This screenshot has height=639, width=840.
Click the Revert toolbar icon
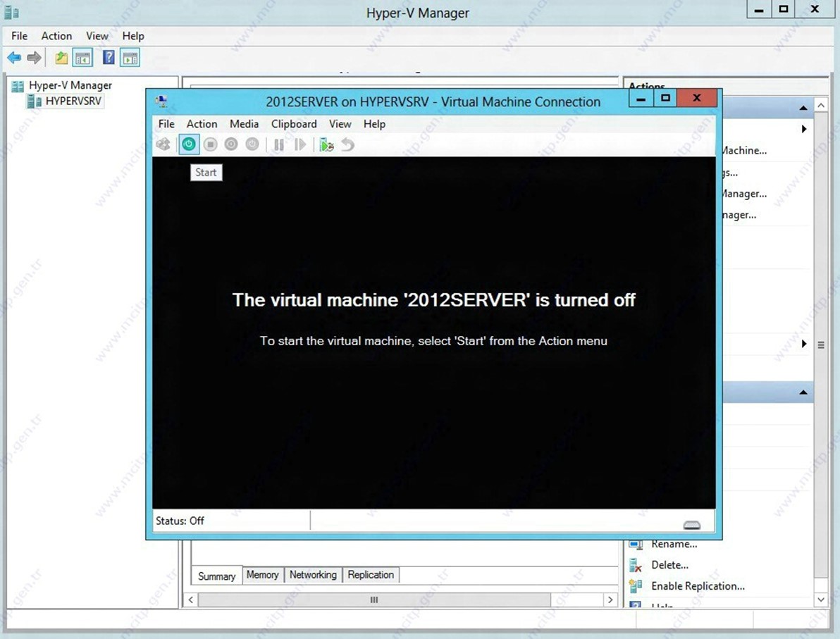(x=347, y=144)
